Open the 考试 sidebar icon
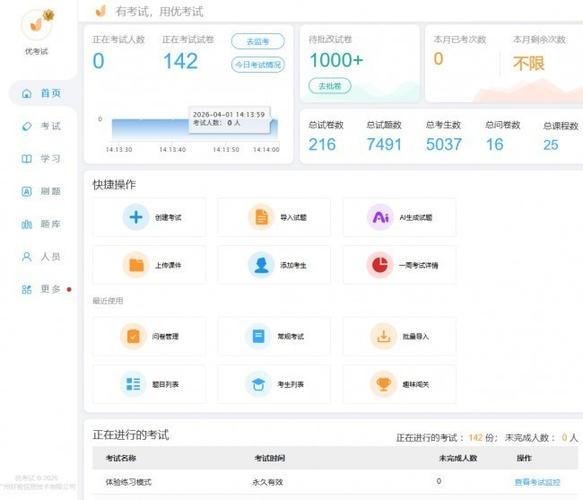 (x=26, y=126)
